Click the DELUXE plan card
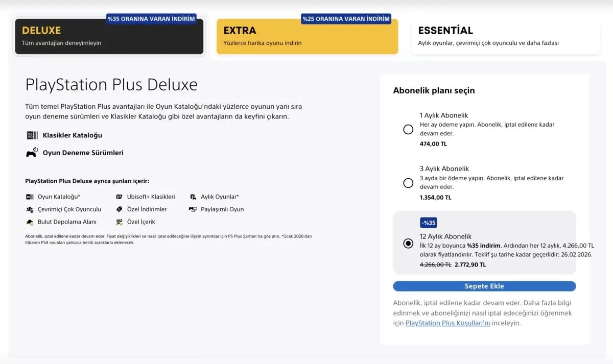Image resolution: width=613 pixels, height=364 pixels. coord(109,37)
